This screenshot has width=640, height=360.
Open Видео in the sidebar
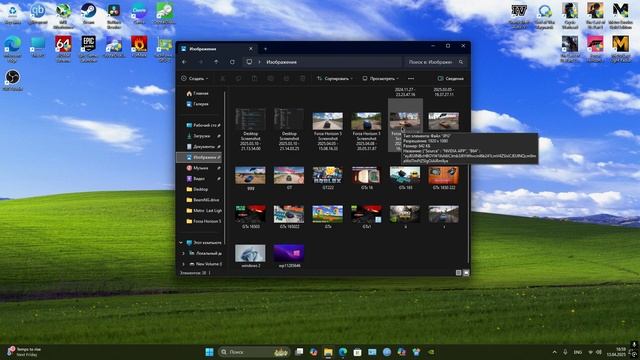click(x=203, y=178)
